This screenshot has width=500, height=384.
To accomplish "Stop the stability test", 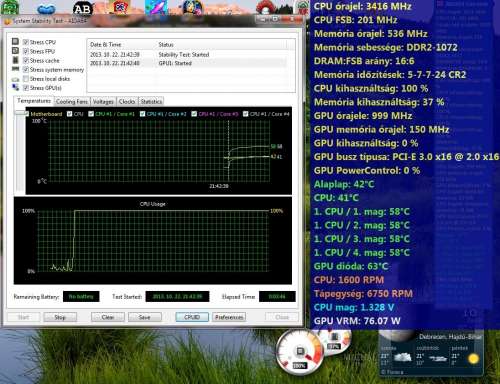I will pos(60,317).
